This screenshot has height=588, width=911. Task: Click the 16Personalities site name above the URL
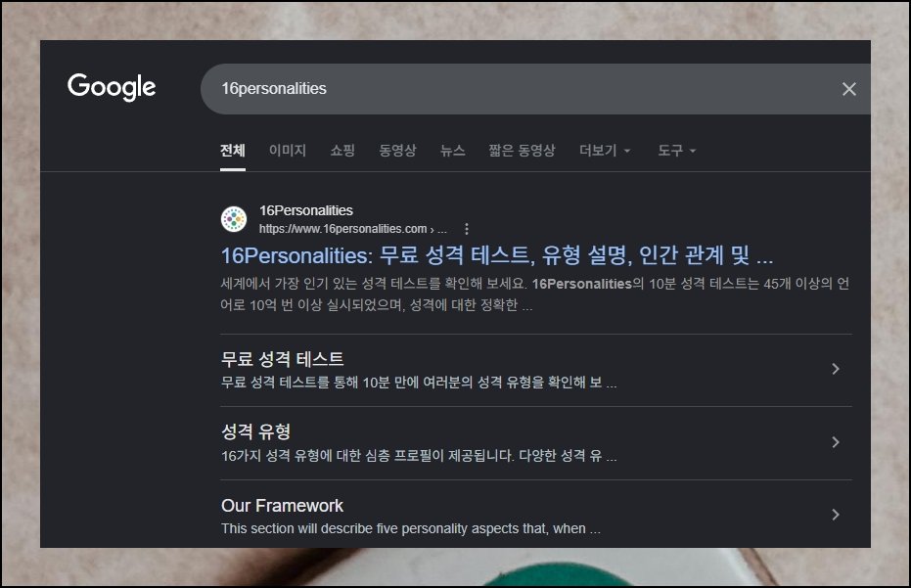(305, 210)
